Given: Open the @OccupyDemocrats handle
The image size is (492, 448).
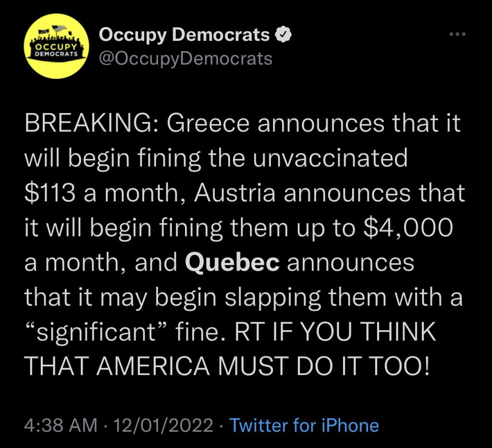Looking at the screenshot, I should [185, 59].
